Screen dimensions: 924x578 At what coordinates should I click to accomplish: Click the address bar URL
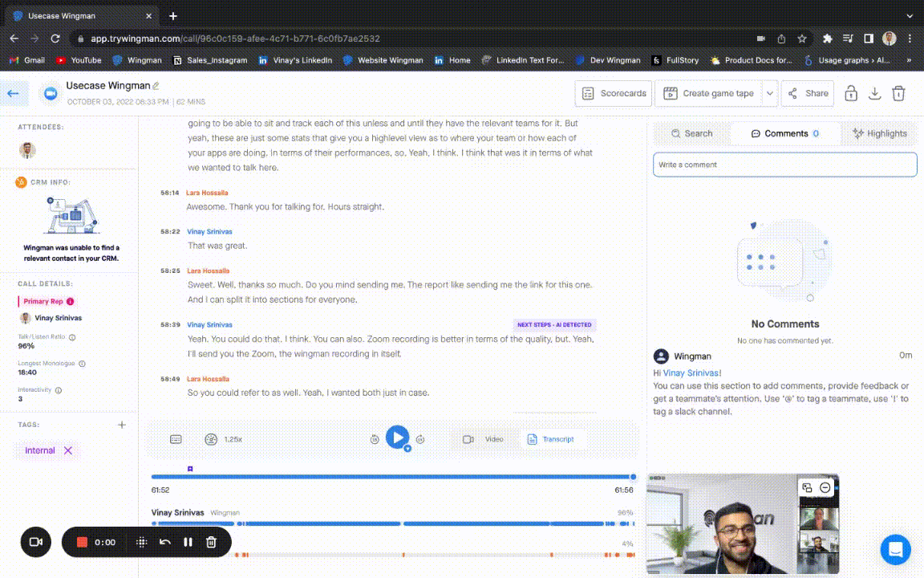[x=235, y=39]
